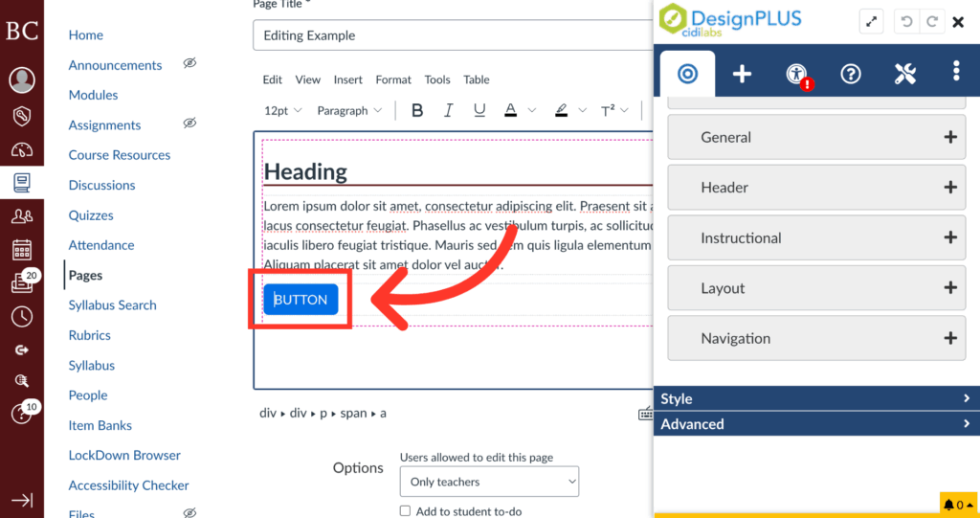
Task: Expand the Style panel
Action: click(816, 398)
